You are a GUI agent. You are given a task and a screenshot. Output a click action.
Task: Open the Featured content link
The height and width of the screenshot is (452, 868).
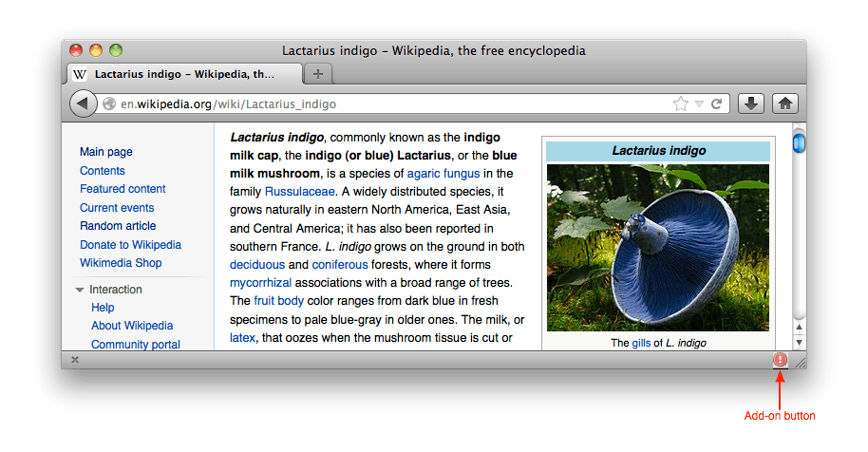pyautogui.click(x=123, y=189)
